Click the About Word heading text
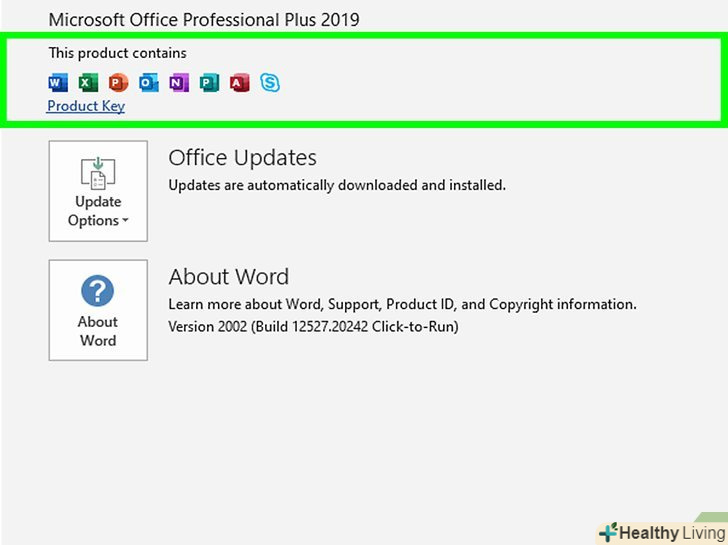The image size is (728, 545). coord(228,277)
